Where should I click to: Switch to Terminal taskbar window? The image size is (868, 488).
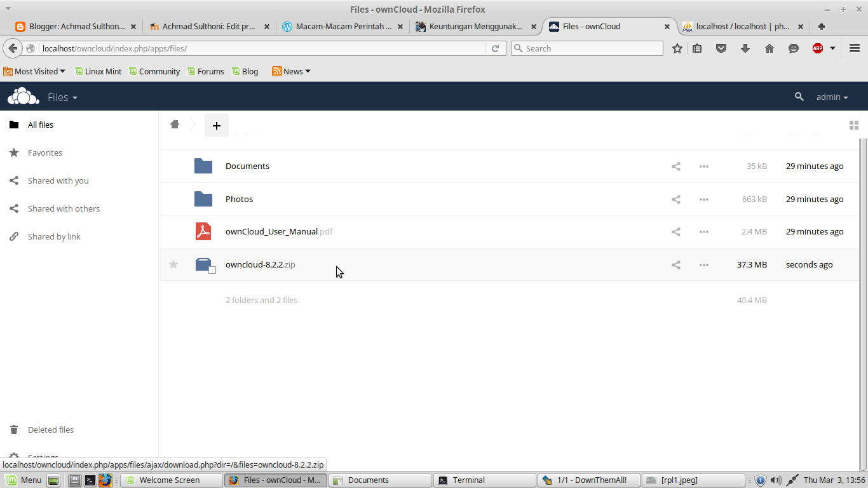(485, 480)
